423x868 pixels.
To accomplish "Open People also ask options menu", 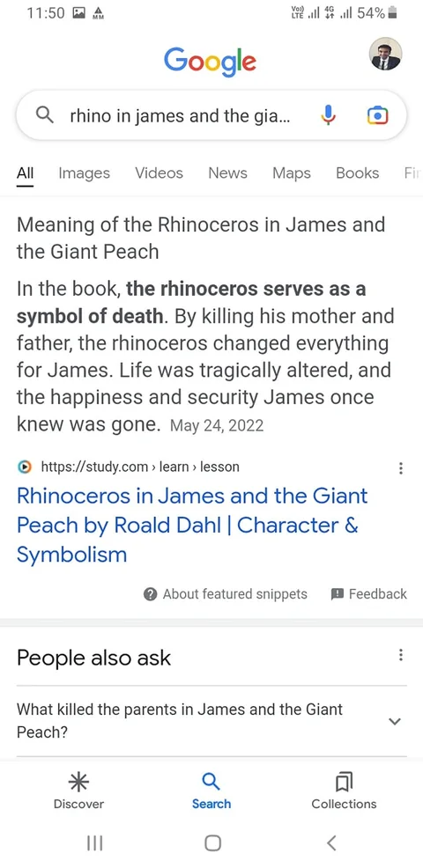I will click(400, 656).
